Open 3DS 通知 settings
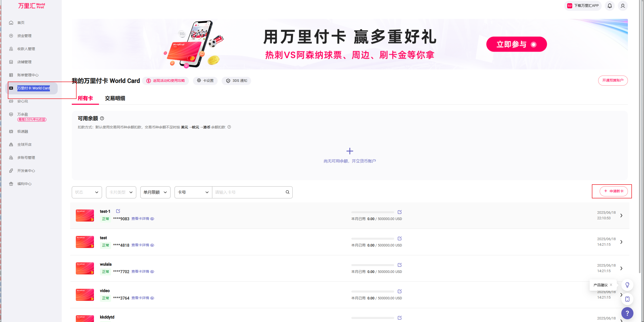 coord(236,81)
